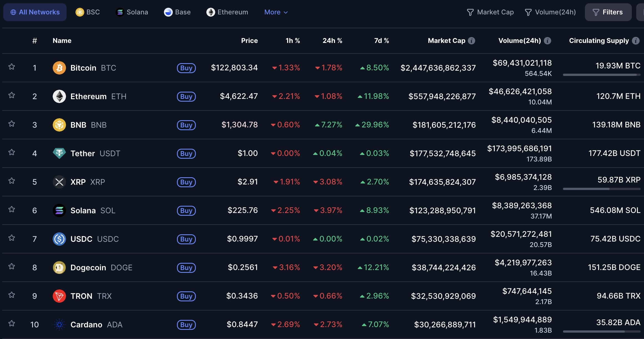
Task: Toggle the XRP watchlist star
Action: point(12,181)
